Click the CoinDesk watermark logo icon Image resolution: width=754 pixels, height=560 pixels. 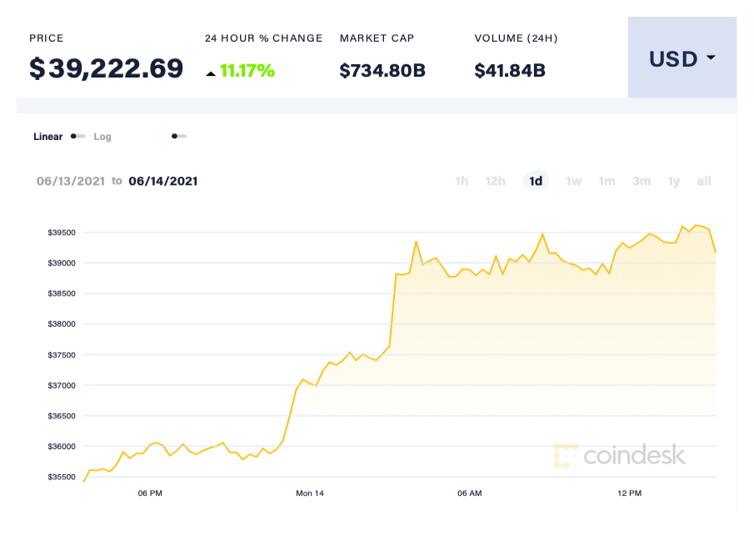pyautogui.click(x=566, y=455)
